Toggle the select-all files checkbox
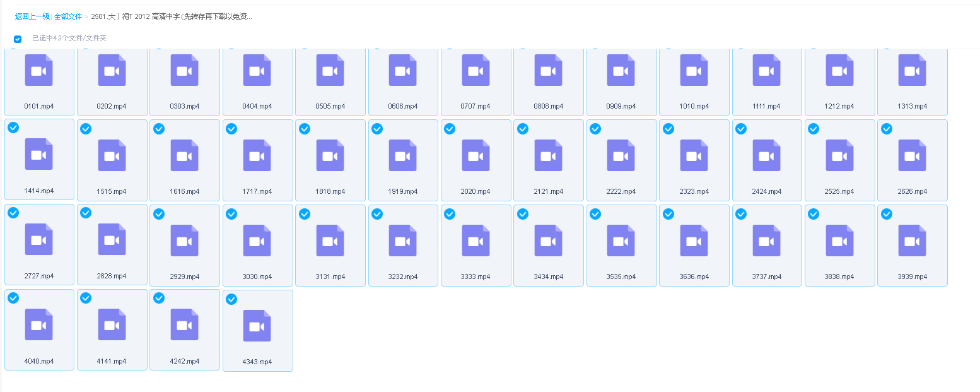The image size is (980, 392). pyautogui.click(x=18, y=39)
